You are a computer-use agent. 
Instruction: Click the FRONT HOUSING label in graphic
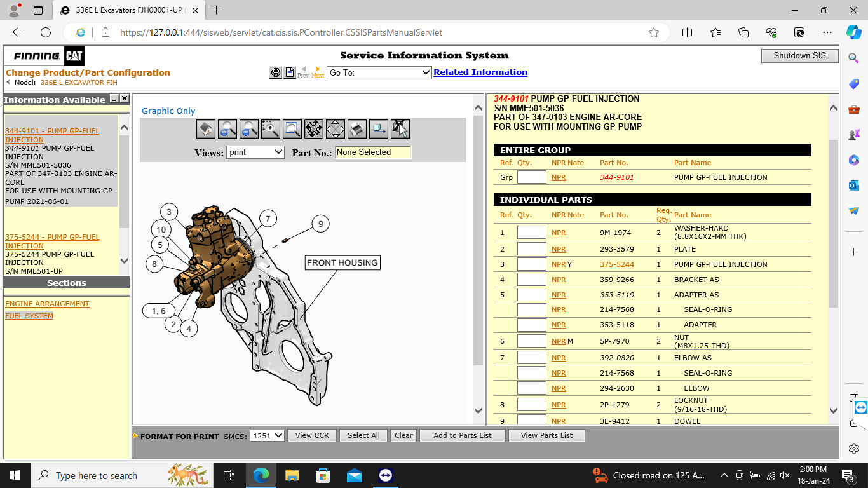pyautogui.click(x=342, y=262)
